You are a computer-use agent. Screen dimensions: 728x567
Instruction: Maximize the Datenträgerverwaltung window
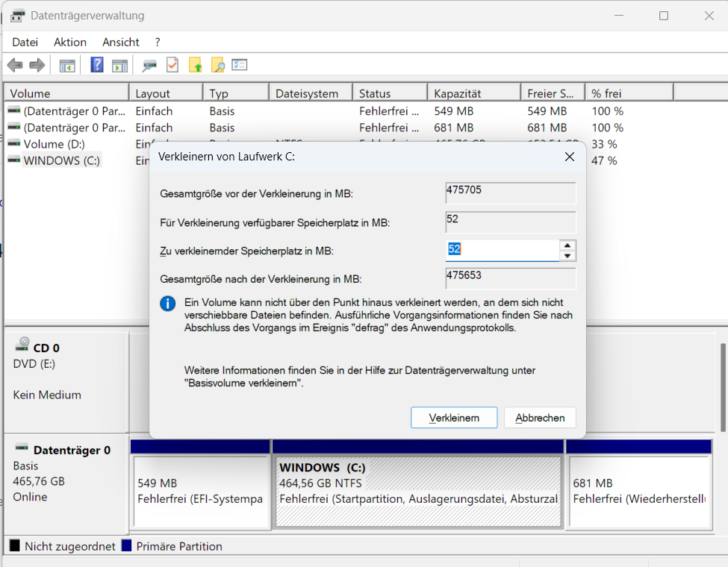pyautogui.click(x=664, y=16)
